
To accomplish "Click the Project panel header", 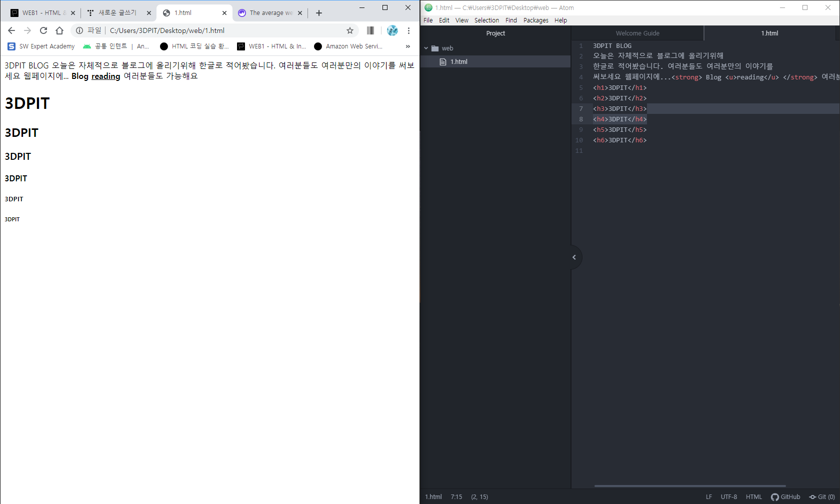I will [495, 33].
